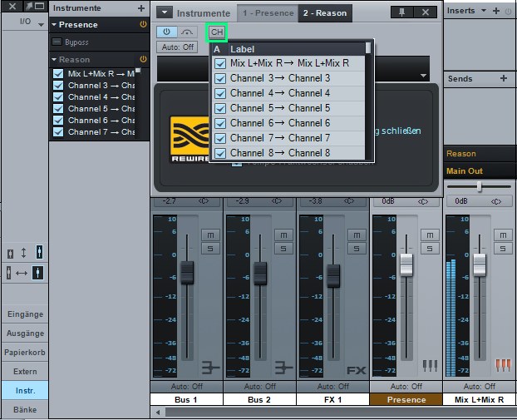The height and width of the screenshot is (420, 517).
Task: Uncheck Mix L+Mix R in dropdown list
Action: (220, 63)
